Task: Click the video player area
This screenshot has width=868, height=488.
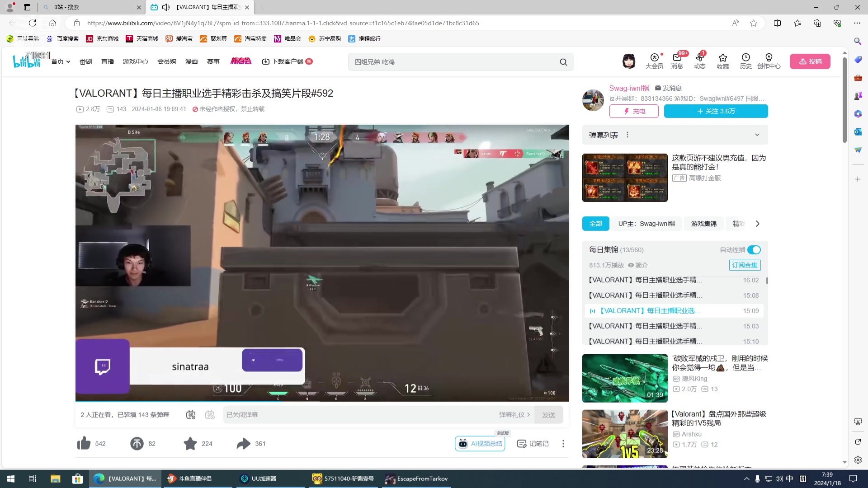Action: (x=322, y=263)
